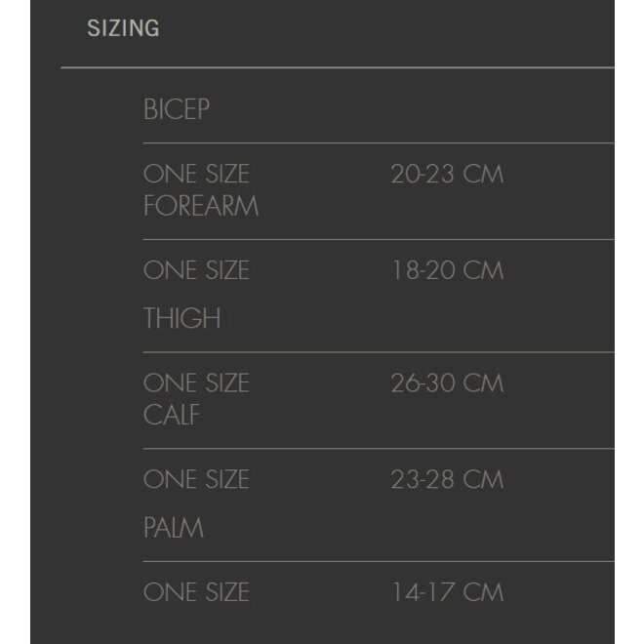Click ONE SIZE next to 18-20 CM
The image size is (644, 644).
[x=196, y=270]
